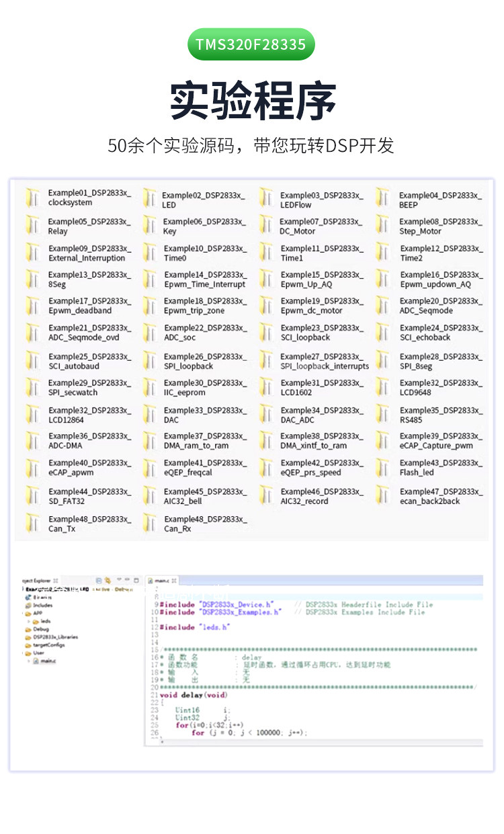
Task: Open the Example10 Time0 folder icon
Action: (x=149, y=252)
